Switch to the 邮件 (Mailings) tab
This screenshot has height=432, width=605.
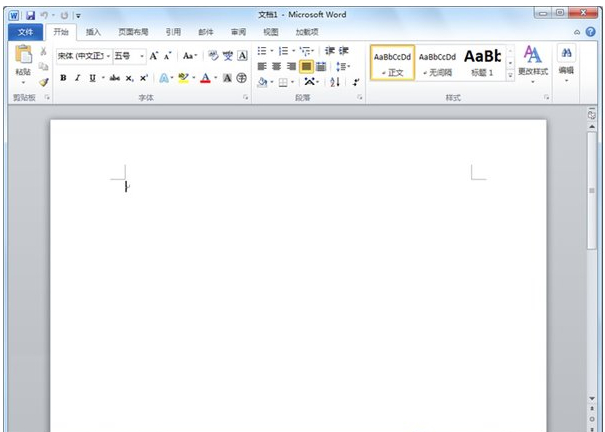[206, 32]
